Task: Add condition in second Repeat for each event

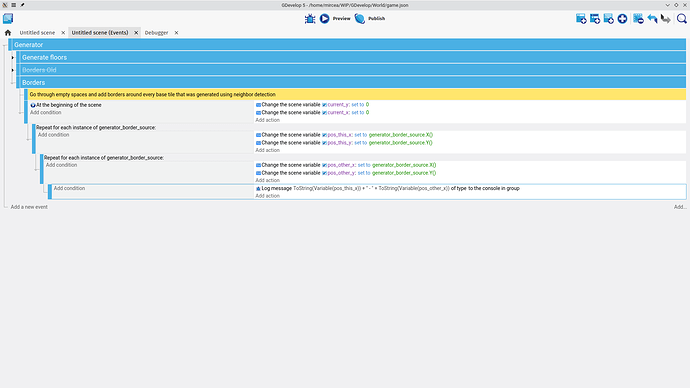Action: (62, 165)
